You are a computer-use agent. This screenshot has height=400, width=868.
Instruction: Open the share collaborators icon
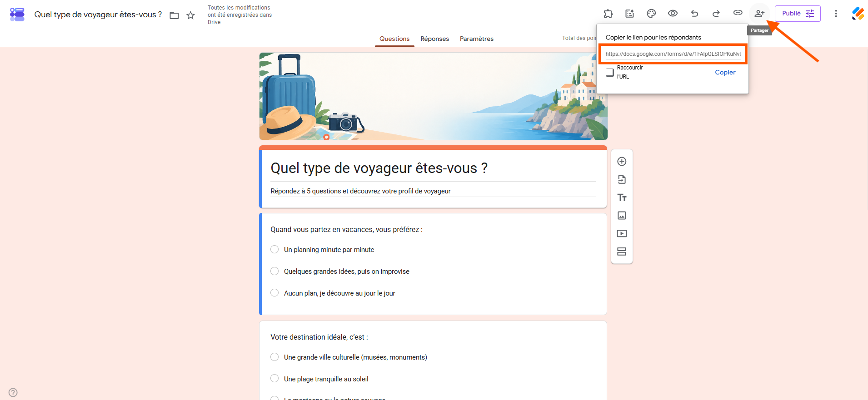tap(759, 14)
